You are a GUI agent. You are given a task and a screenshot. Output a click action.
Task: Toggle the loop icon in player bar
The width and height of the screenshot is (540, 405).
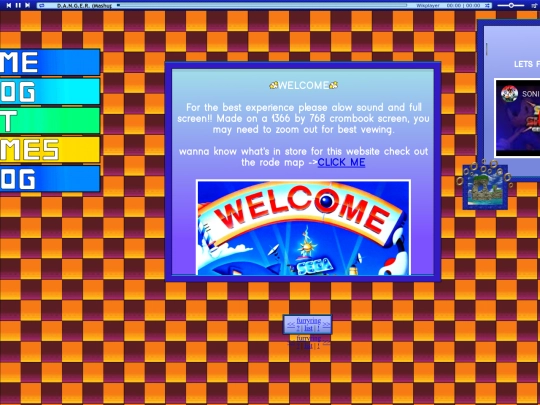click(x=41, y=6)
